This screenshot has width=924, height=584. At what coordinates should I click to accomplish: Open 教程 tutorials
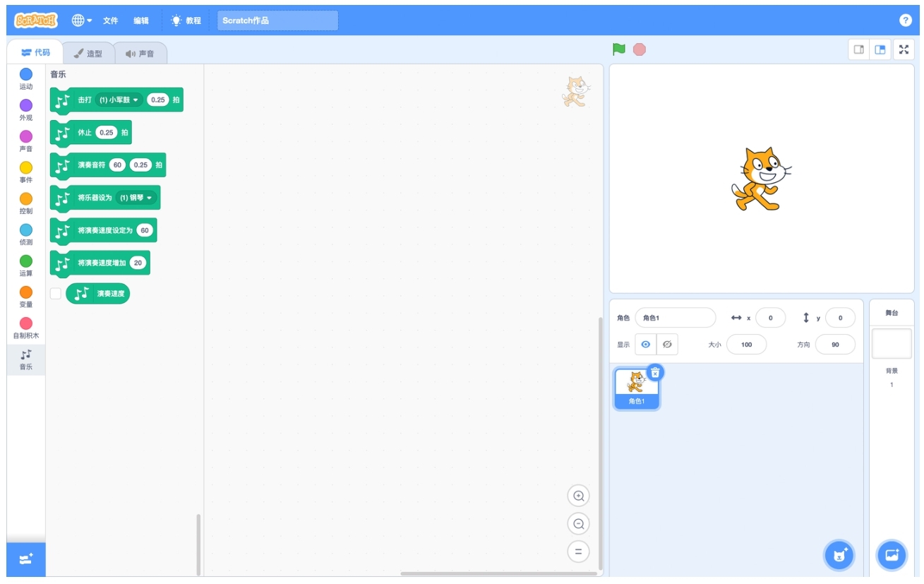(186, 20)
